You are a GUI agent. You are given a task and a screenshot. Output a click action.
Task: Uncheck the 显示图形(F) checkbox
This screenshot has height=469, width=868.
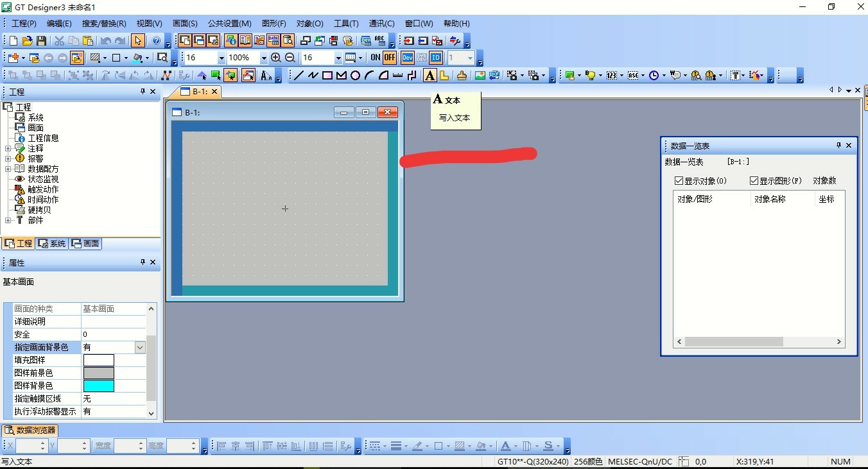click(x=754, y=181)
